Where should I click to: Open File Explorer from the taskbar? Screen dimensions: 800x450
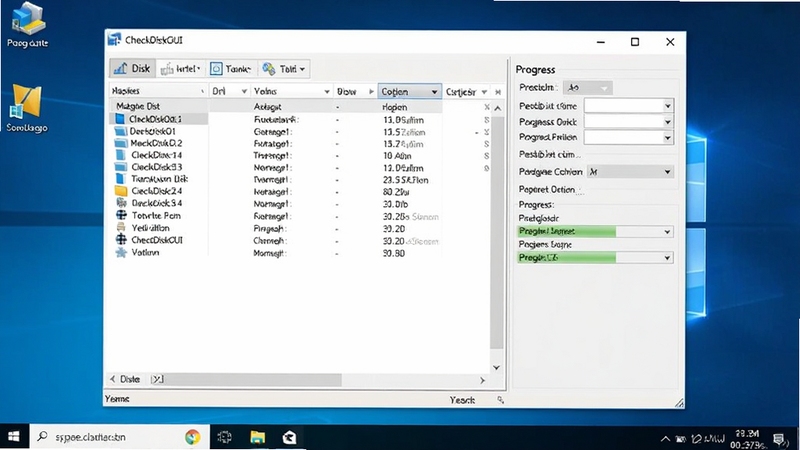coord(258,437)
